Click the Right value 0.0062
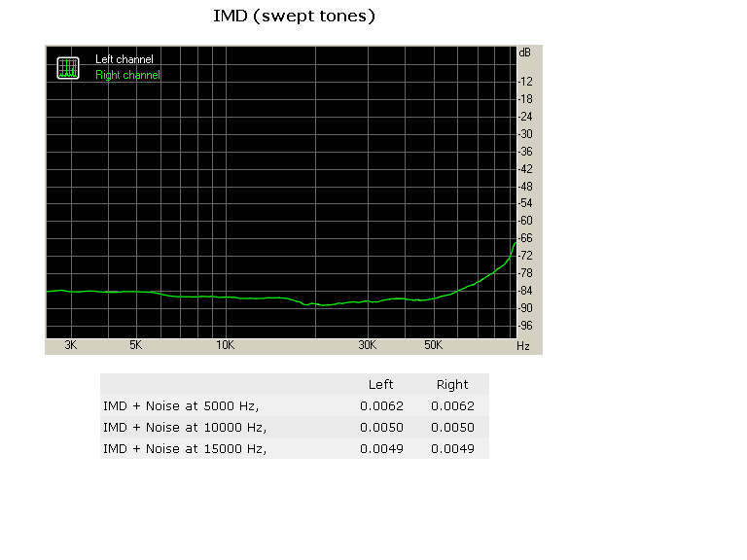747x560 pixels. [x=452, y=405]
